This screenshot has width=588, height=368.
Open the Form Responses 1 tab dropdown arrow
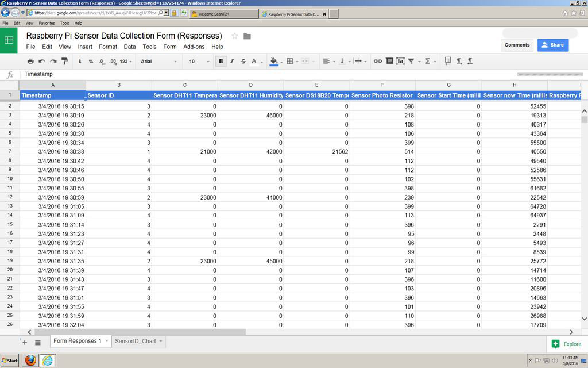pos(107,341)
